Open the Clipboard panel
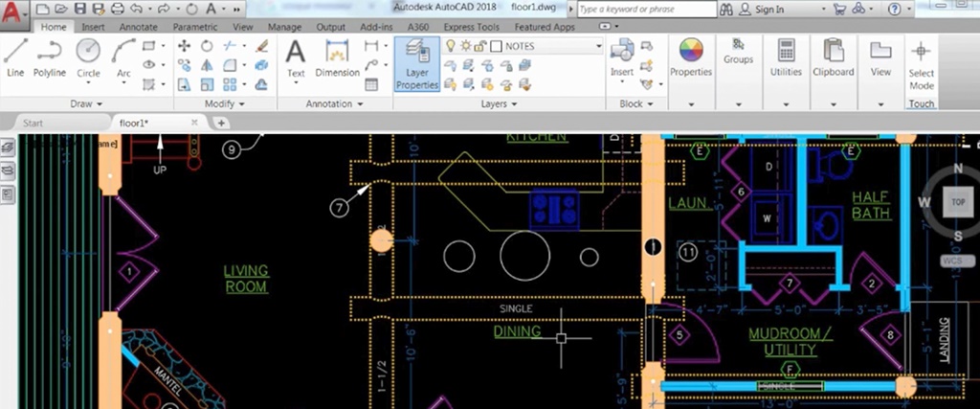This screenshot has width=980, height=409. coord(834,57)
